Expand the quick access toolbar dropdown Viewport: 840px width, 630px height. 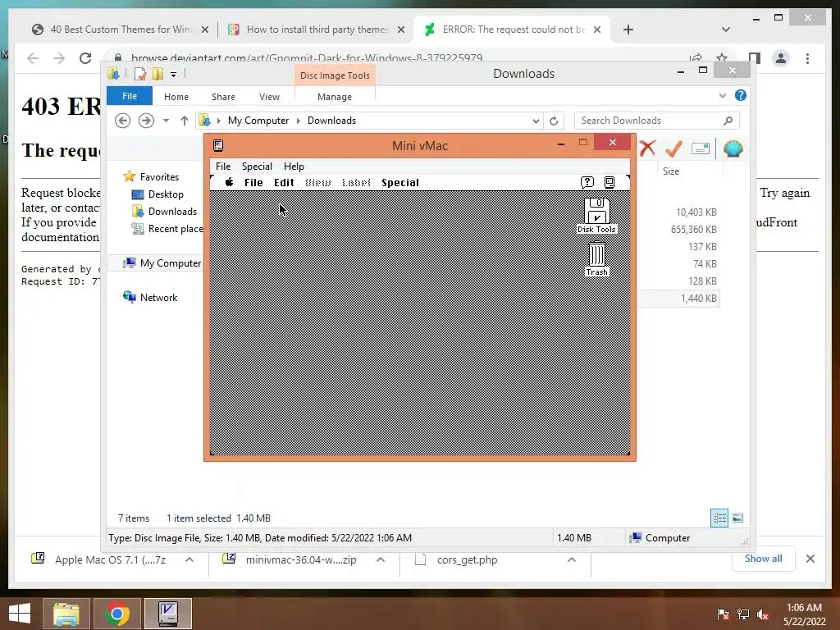(x=174, y=75)
